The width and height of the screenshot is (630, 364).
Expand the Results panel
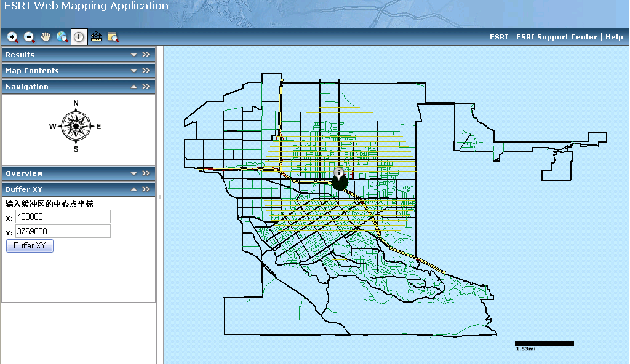coord(134,55)
